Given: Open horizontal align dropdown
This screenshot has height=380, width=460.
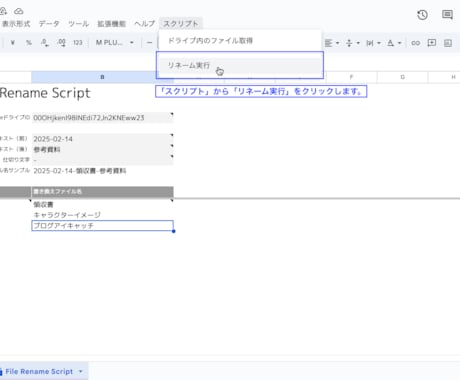Looking at the screenshot, I should tap(332, 43).
